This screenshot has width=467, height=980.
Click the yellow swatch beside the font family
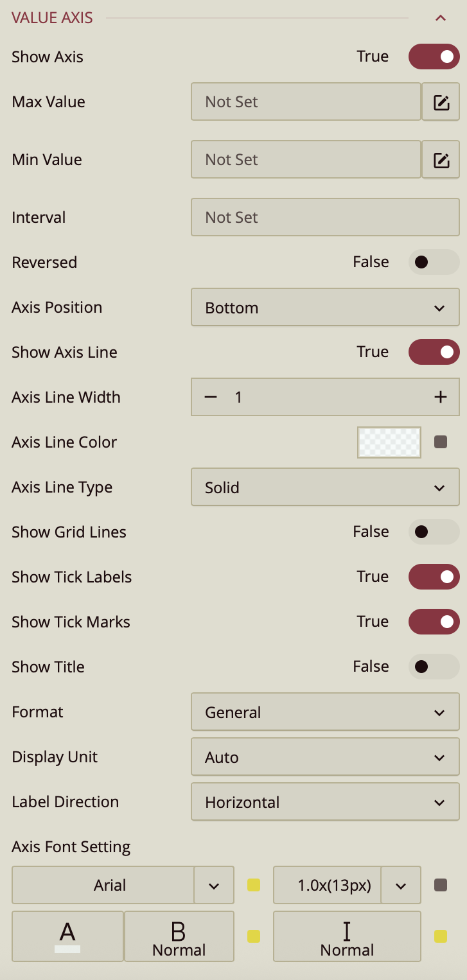253,885
